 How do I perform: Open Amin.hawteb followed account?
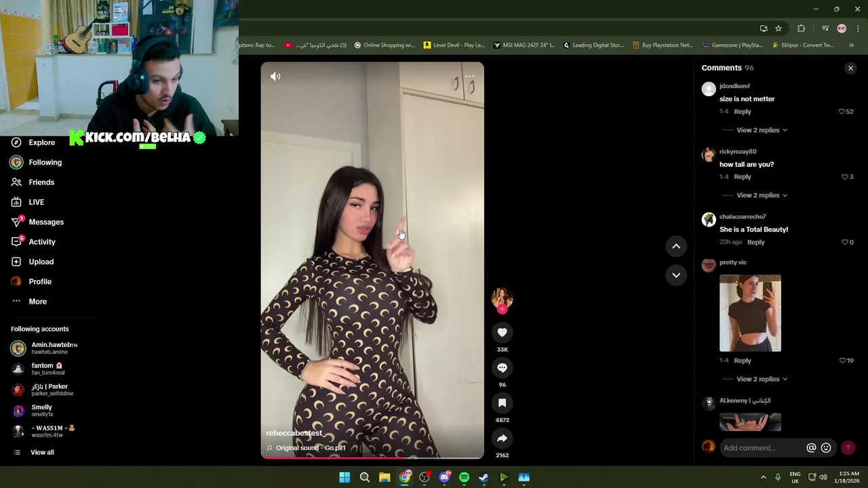[x=45, y=348]
